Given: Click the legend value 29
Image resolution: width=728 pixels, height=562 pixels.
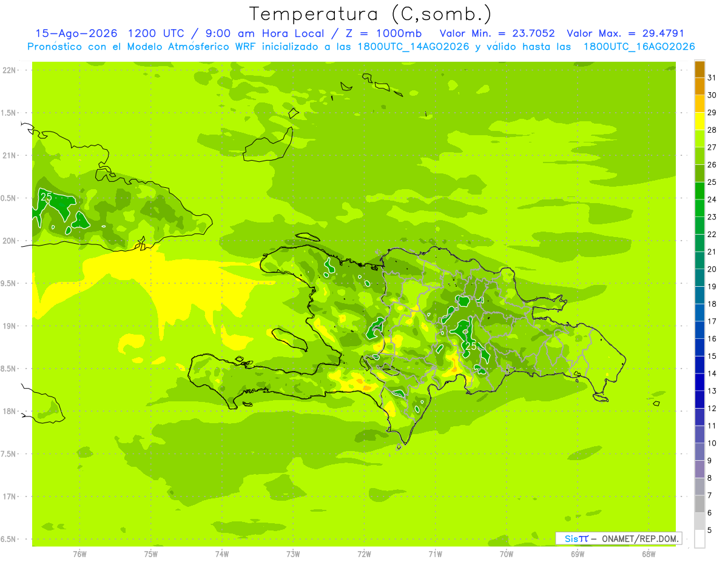Looking at the screenshot, I should [712, 112].
